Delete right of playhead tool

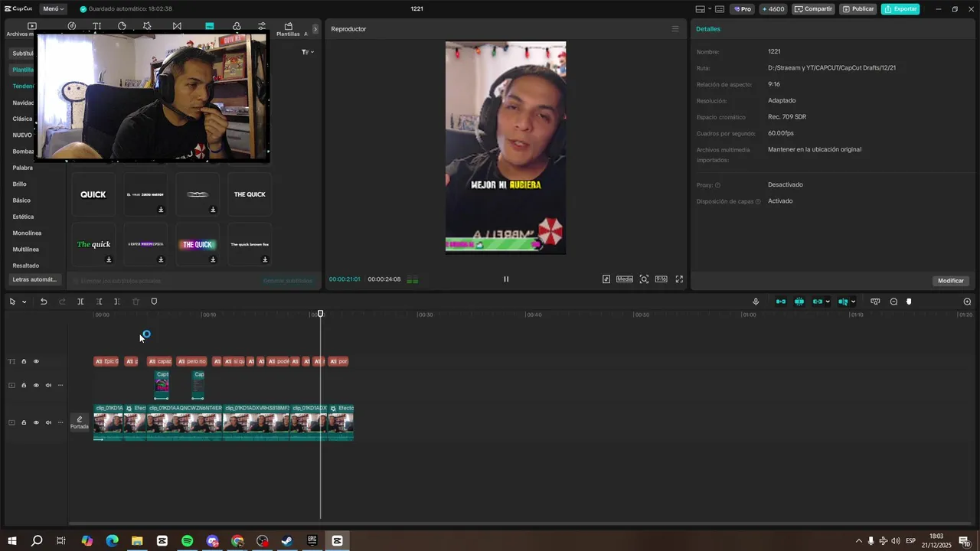pyautogui.click(x=117, y=302)
